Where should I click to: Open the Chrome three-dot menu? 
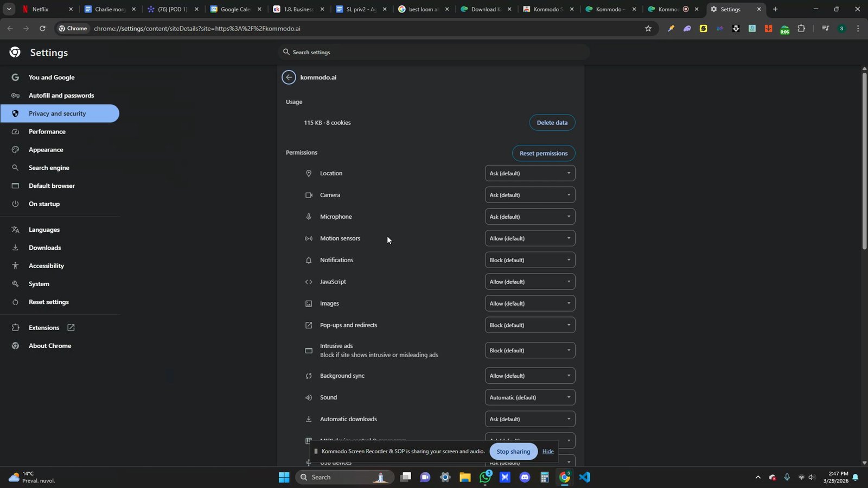click(858, 28)
